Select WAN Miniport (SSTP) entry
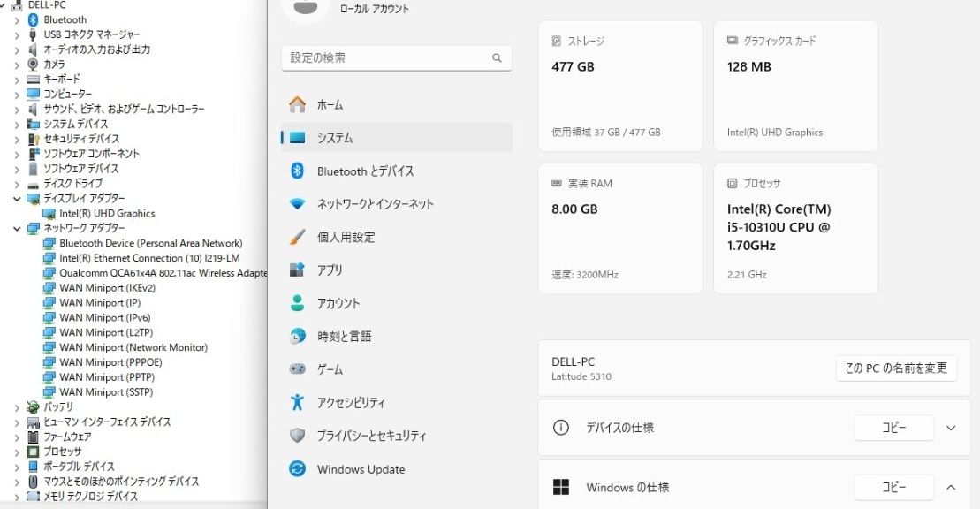 click(97, 392)
